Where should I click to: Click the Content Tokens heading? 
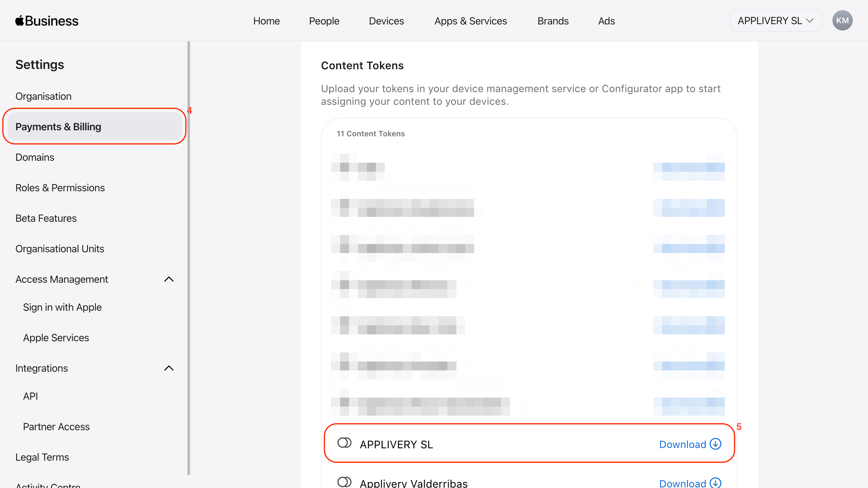[x=362, y=65]
